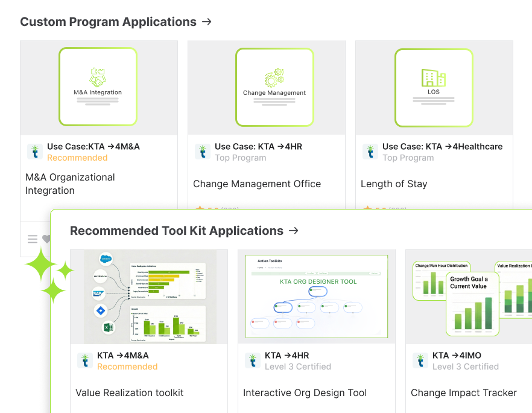Screen dimensions: 532x413
Task: Click the KTA logo beside Length of Stay
Action: point(370,152)
